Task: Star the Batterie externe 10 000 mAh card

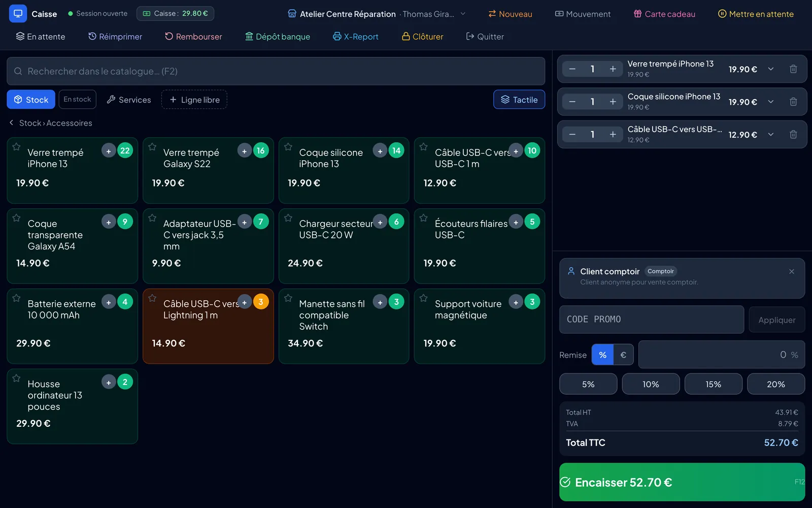Action: (16, 298)
